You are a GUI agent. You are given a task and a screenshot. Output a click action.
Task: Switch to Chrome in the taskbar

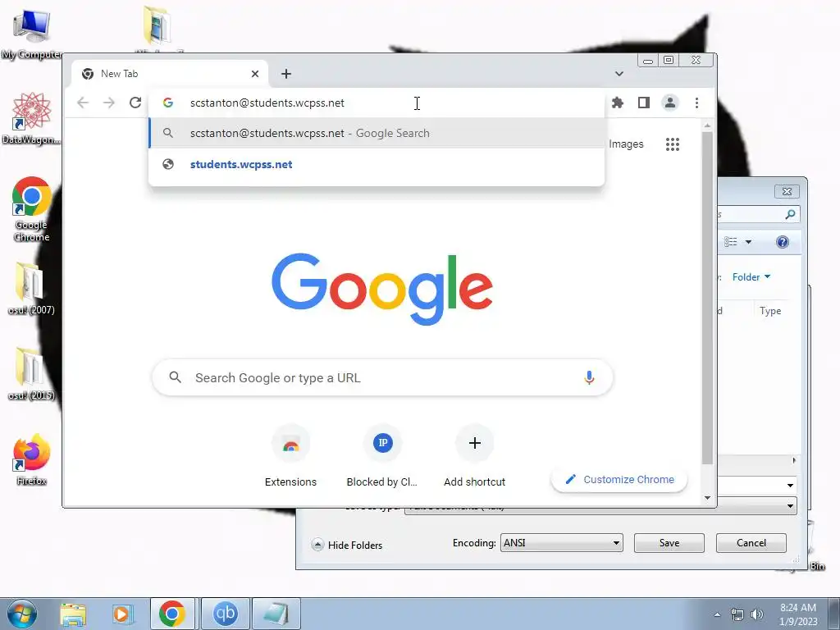[172, 614]
